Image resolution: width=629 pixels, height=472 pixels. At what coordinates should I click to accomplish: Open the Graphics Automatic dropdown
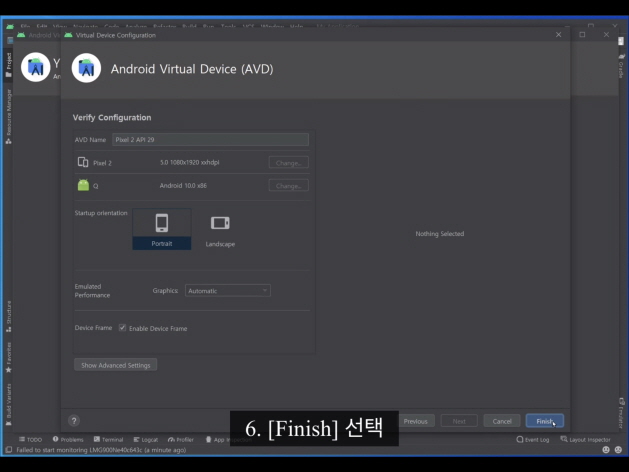(227, 291)
